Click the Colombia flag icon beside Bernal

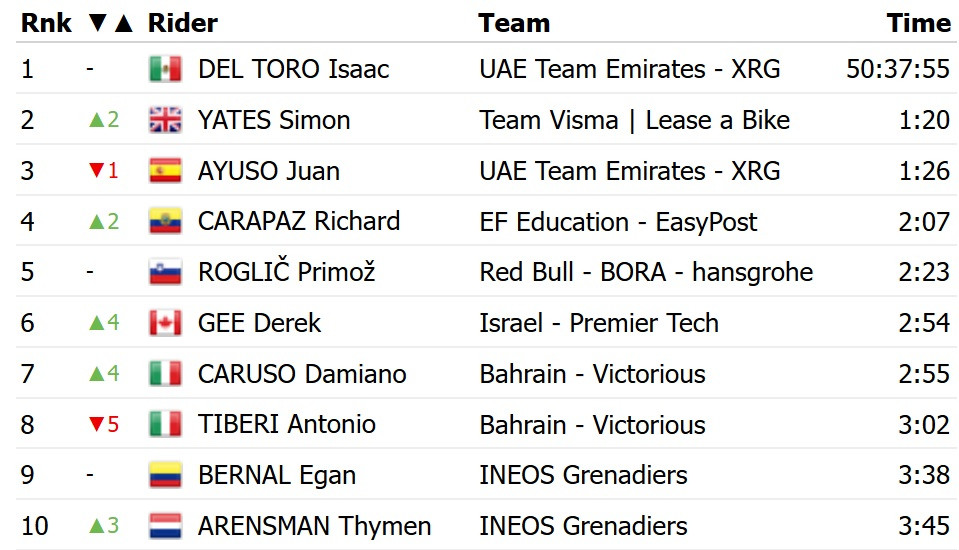[165, 475]
